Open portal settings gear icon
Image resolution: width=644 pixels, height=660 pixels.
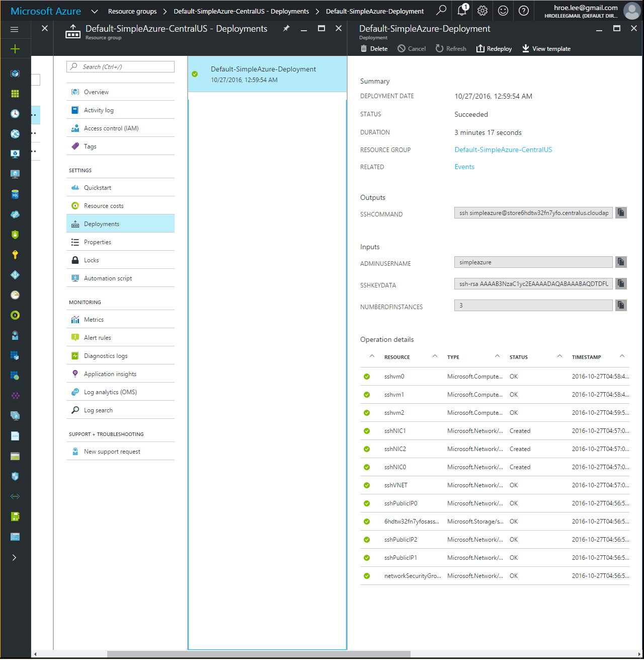[x=482, y=11]
